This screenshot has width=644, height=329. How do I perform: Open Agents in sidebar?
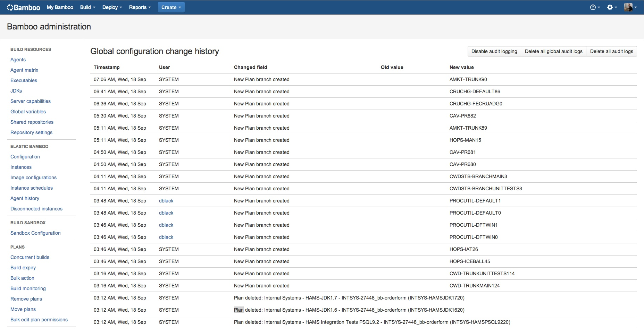(18, 60)
